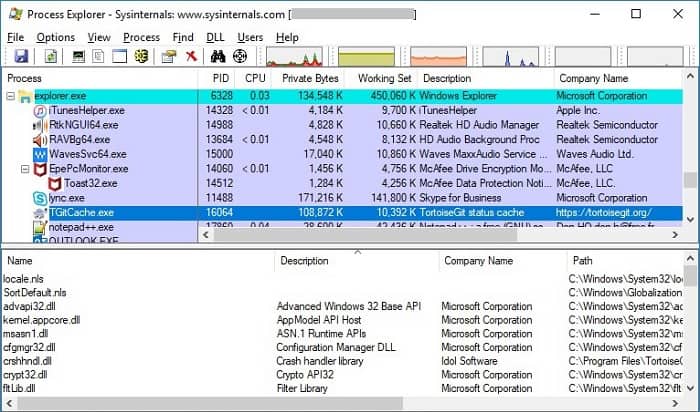This screenshot has height=412, width=700.
Task: Open the Properties toolbar icon
Action: click(x=169, y=56)
